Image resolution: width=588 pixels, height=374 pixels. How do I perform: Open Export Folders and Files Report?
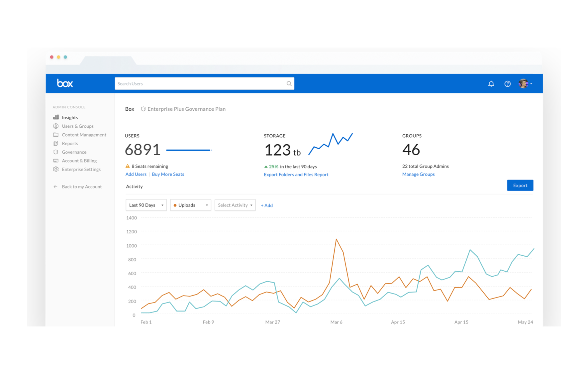296,174
